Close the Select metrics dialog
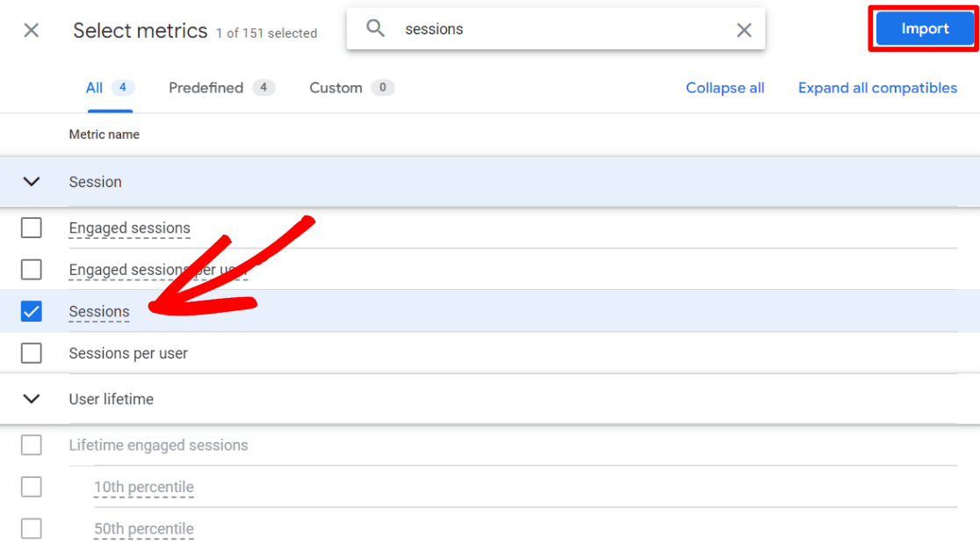Screen dimensions: 980x544 pyautogui.click(x=31, y=30)
